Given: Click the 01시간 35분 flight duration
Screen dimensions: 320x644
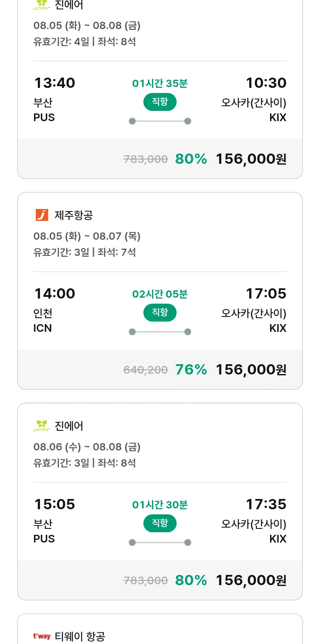Looking at the screenshot, I should pos(160,83).
